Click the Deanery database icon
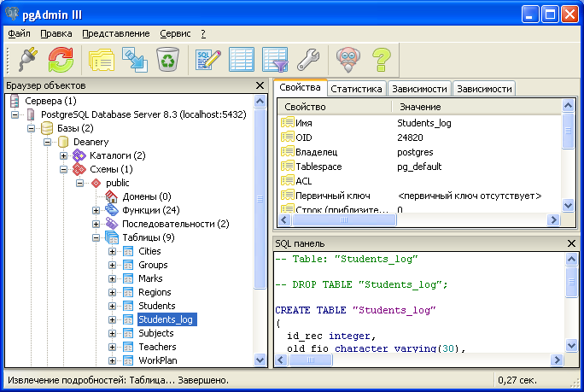This screenshot has width=584, height=392. click(x=63, y=142)
